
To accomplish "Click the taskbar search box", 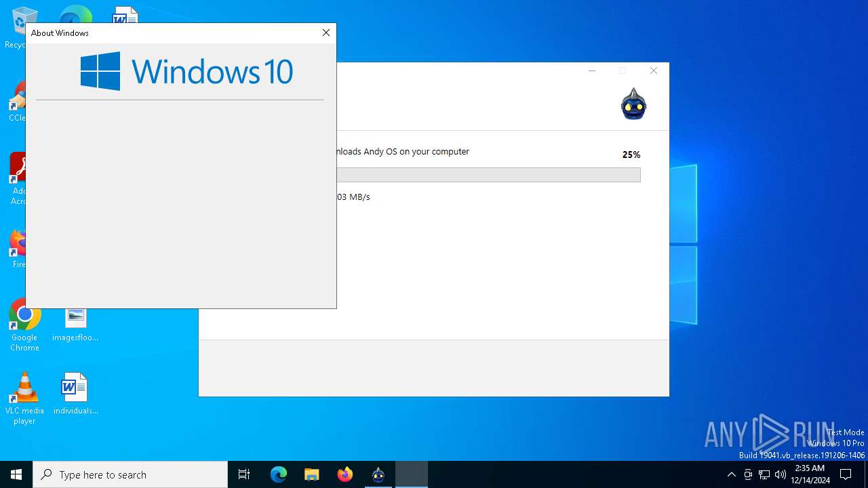I will (130, 474).
